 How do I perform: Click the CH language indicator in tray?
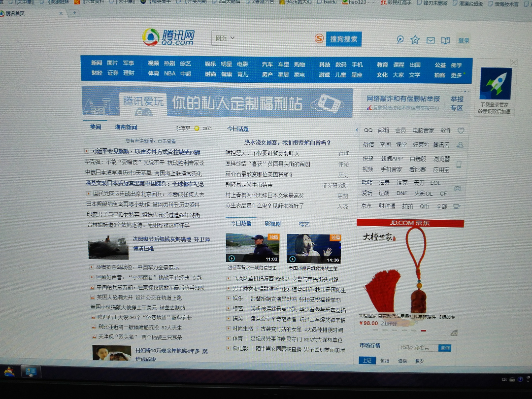[x=504, y=379]
